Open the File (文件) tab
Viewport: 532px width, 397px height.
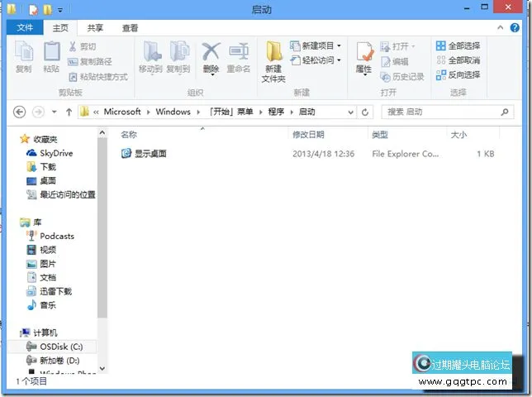25,27
